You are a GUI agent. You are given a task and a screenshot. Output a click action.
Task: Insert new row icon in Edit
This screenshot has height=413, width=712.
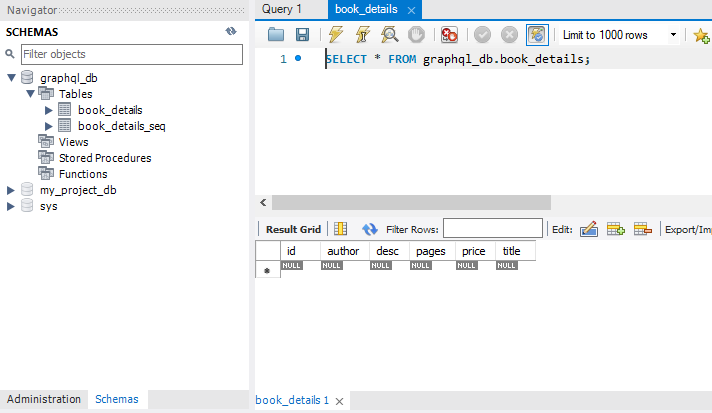(616, 229)
